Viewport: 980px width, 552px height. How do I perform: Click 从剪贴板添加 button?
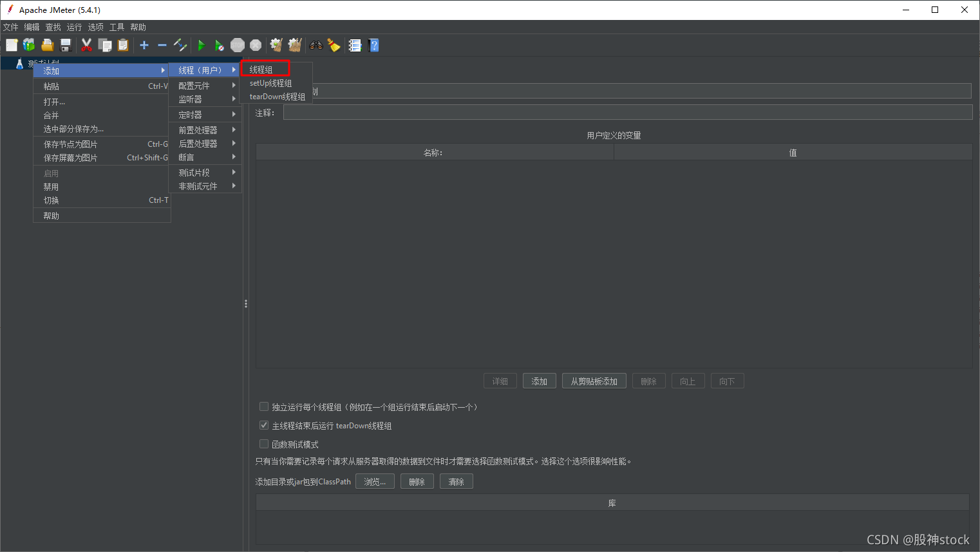tap(594, 381)
